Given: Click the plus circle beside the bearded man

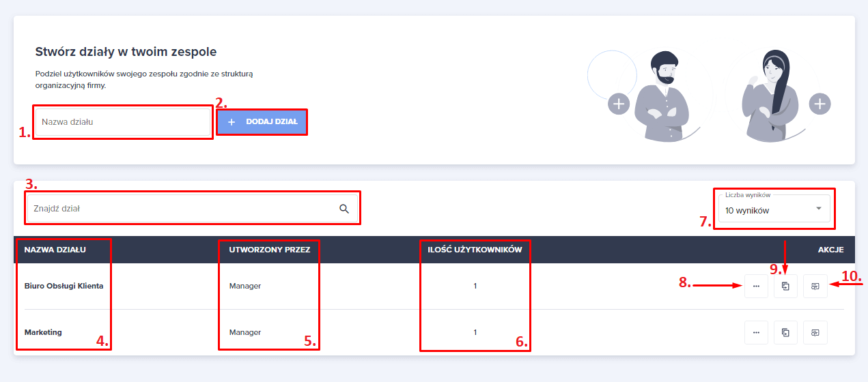Looking at the screenshot, I should (x=619, y=104).
